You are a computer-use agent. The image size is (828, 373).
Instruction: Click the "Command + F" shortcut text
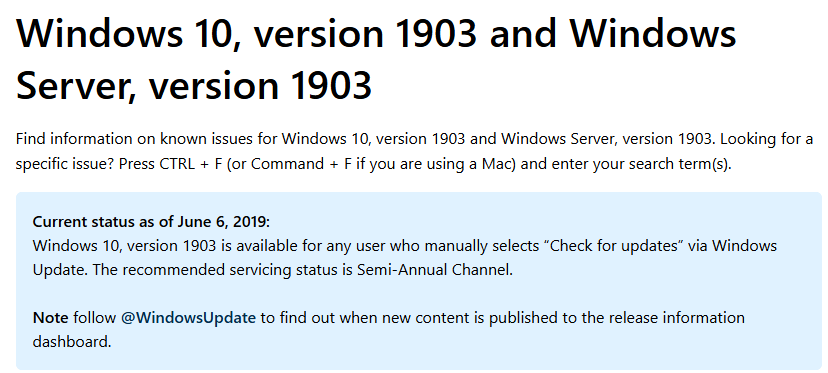pyautogui.click(x=301, y=164)
